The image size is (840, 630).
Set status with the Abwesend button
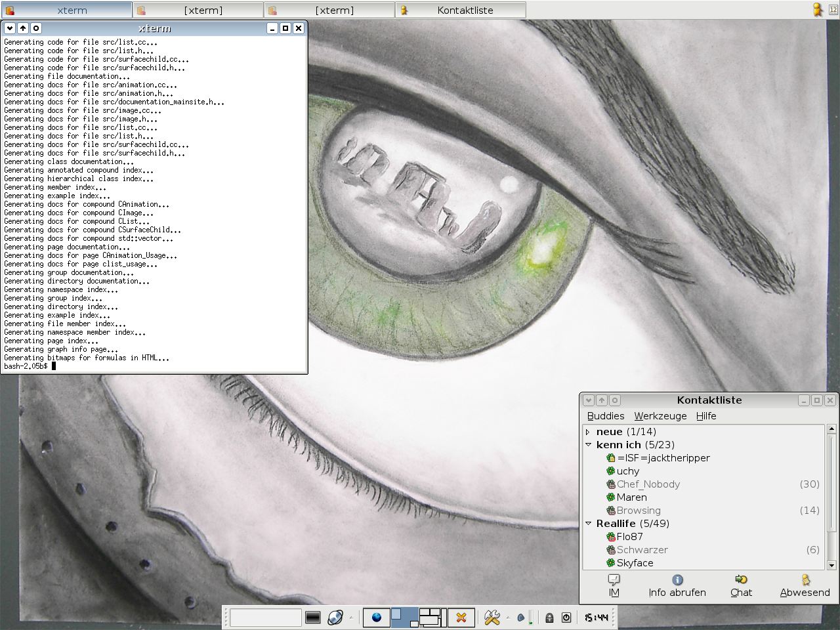(x=805, y=585)
